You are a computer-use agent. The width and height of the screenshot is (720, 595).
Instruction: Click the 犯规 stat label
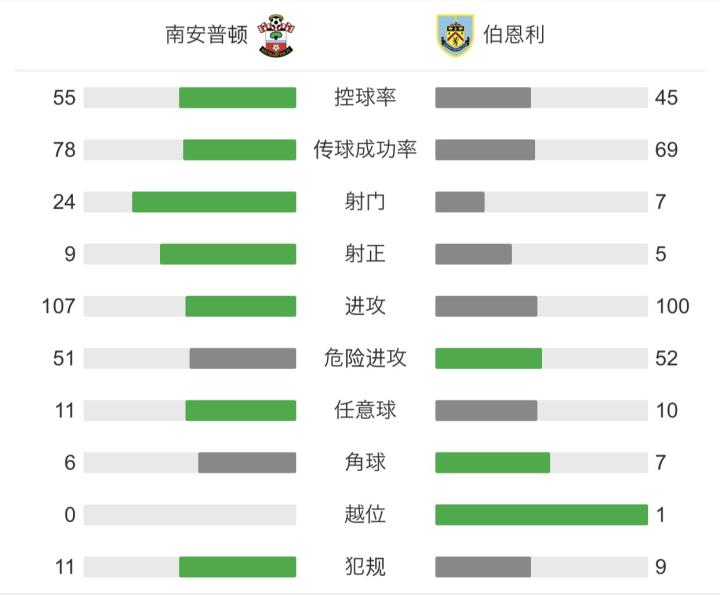pos(365,567)
